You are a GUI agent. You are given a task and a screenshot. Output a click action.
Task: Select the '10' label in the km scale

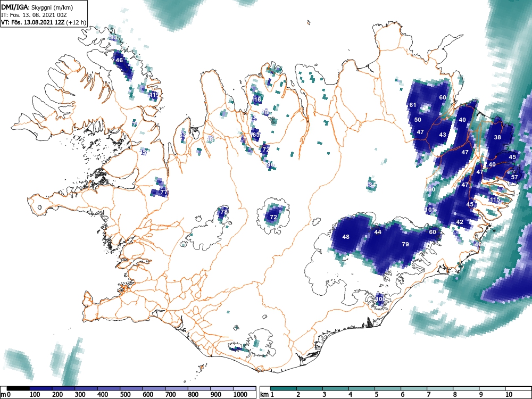508,395
